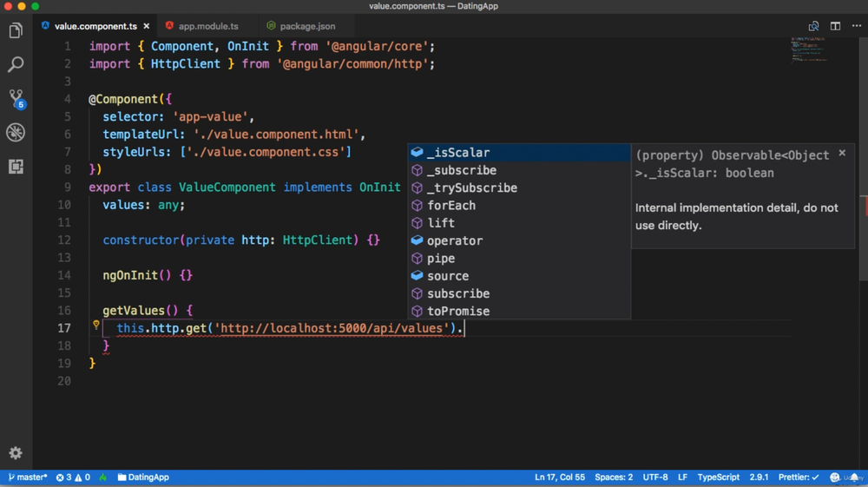This screenshot has height=487, width=868.
Task: Click the code minimap preview
Action: click(x=809, y=49)
